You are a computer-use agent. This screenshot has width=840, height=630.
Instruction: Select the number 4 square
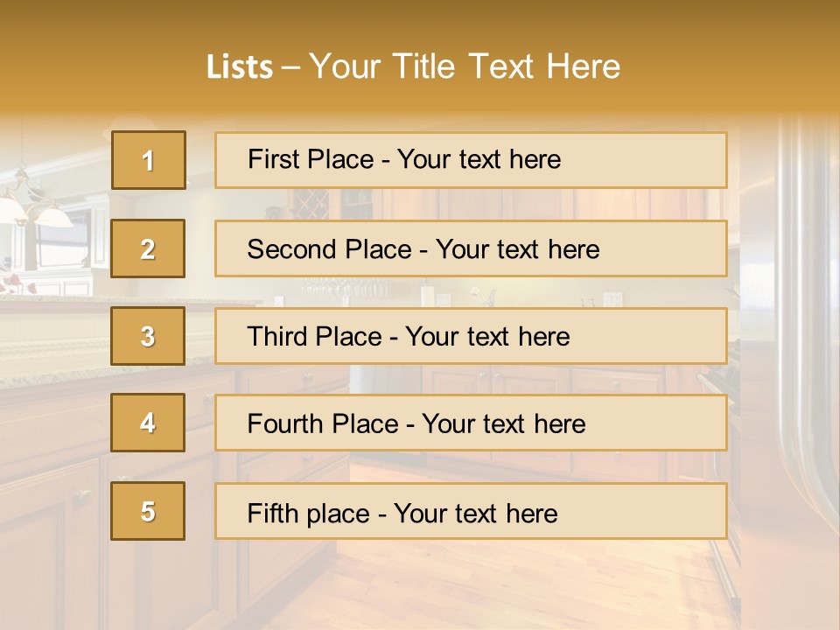pos(148,423)
